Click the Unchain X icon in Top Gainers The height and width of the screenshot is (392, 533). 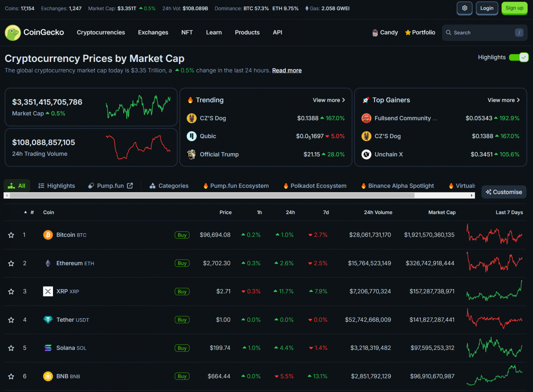click(366, 154)
